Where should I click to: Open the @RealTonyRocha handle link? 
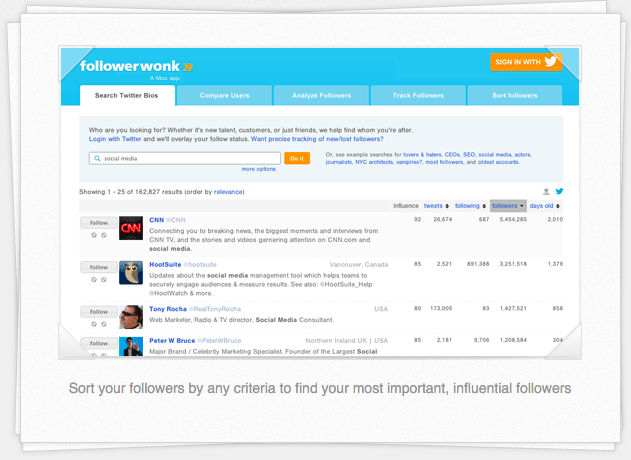(215, 309)
